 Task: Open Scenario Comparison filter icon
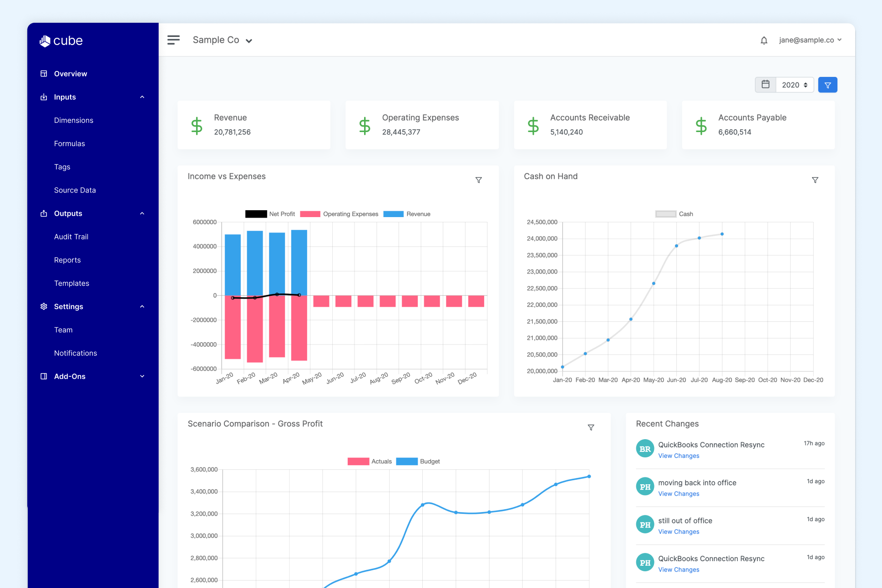[591, 427]
